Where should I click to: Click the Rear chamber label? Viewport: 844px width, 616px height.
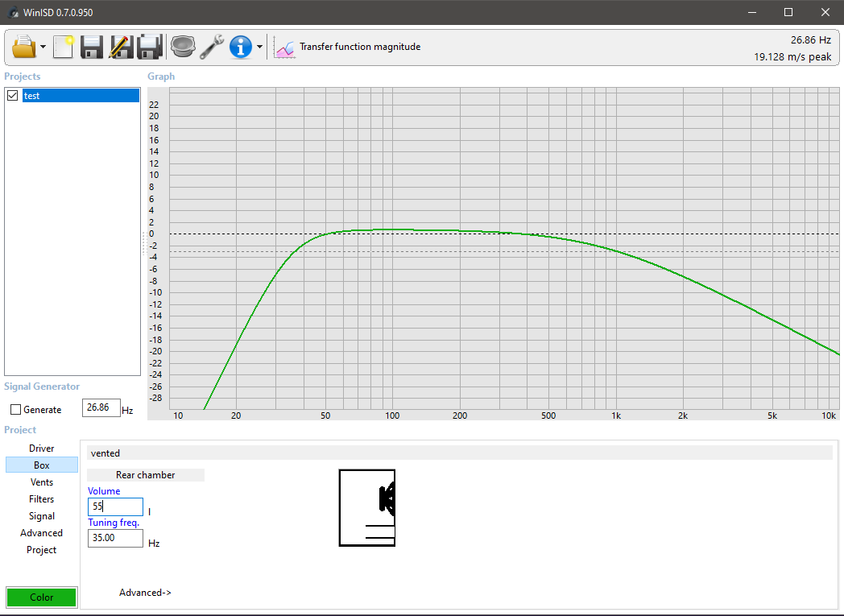145,475
